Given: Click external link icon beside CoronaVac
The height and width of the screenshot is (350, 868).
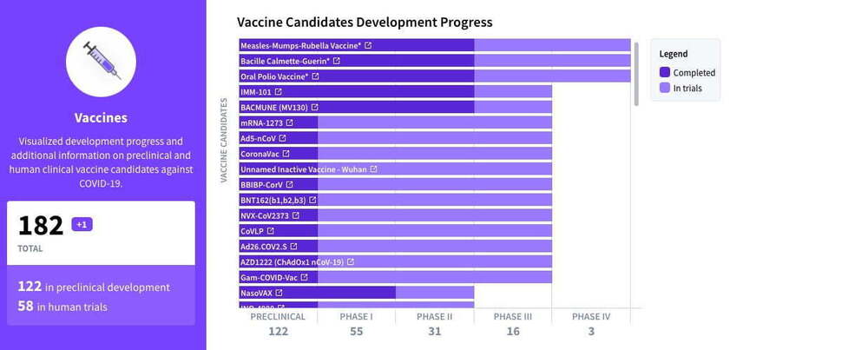Looking at the screenshot, I should 286,154.
